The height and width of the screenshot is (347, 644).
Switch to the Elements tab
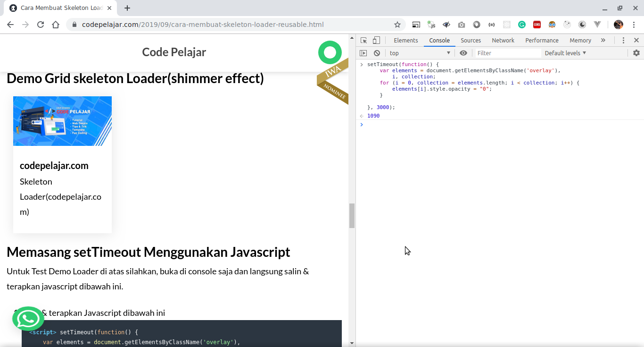406,41
